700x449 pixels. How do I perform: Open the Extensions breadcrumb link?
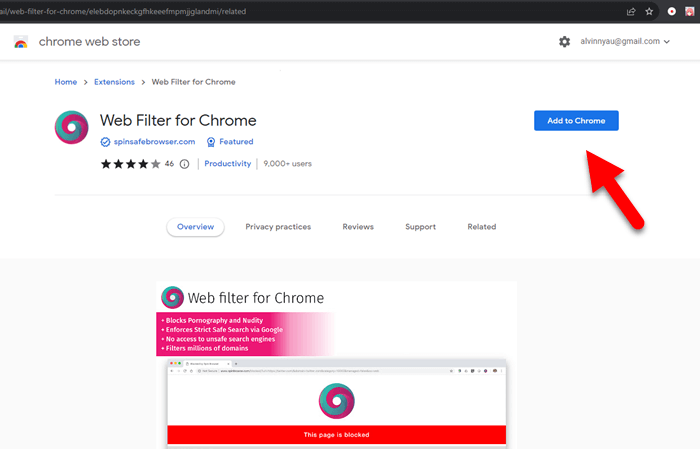click(114, 82)
